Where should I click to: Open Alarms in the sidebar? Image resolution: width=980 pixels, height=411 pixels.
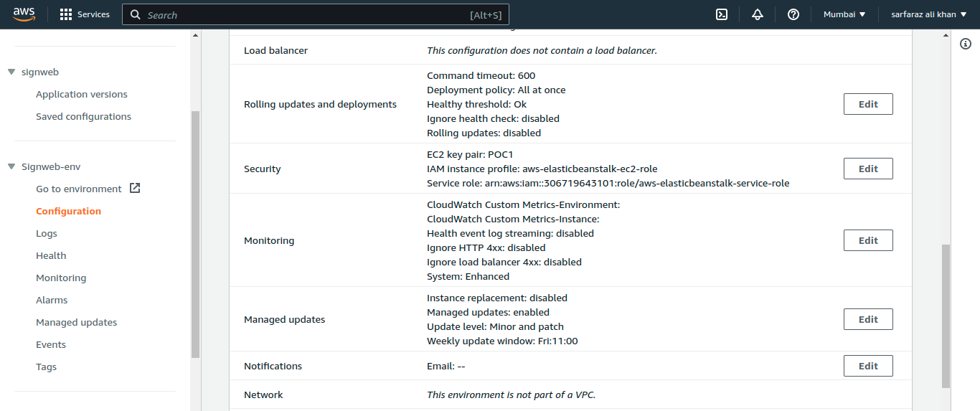pos(52,300)
